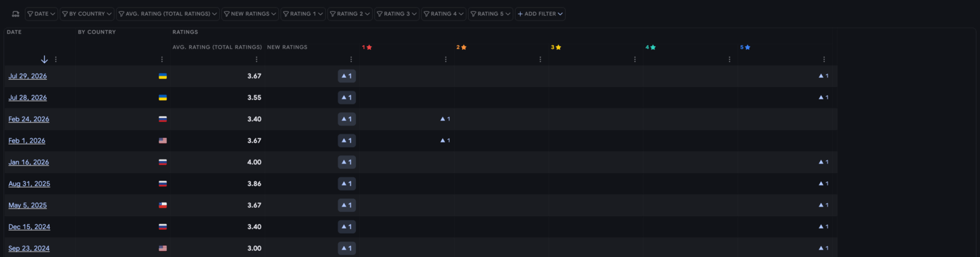
Task: Open the Sep 23, 2024 date link
Action: click(29, 248)
